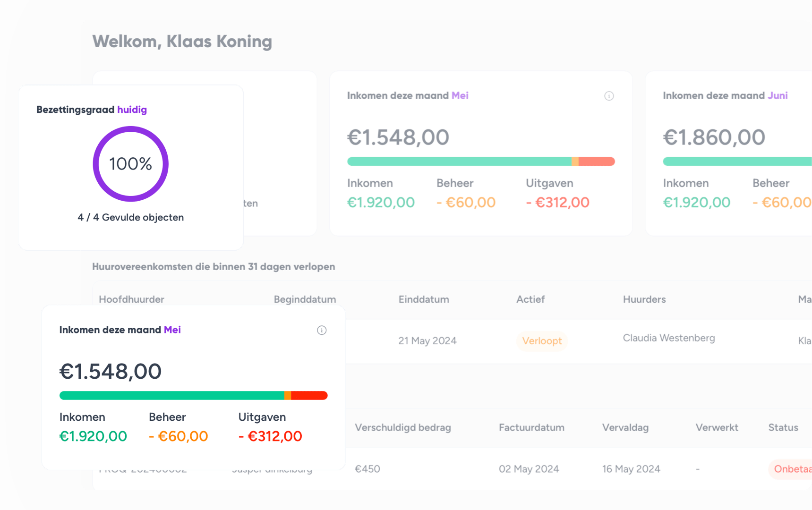Click the faded Mei income progress bar
This screenshot has height=510, width=812.
point(481,161)
